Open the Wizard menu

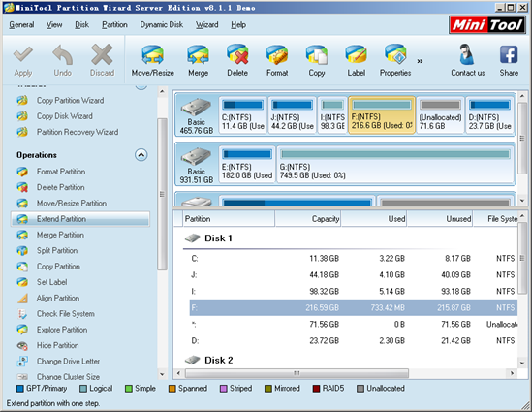pos(206,25)
